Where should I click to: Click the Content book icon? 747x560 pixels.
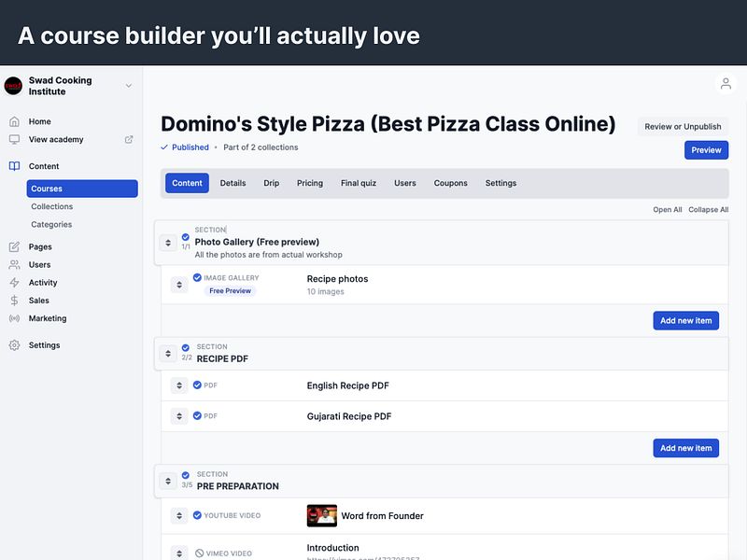[x=14, y=166]
